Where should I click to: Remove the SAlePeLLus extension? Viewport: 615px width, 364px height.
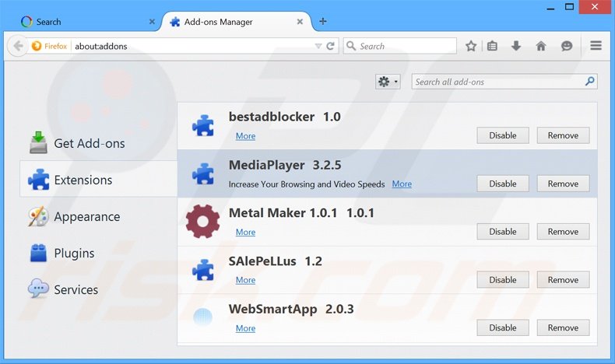(563, 280)
